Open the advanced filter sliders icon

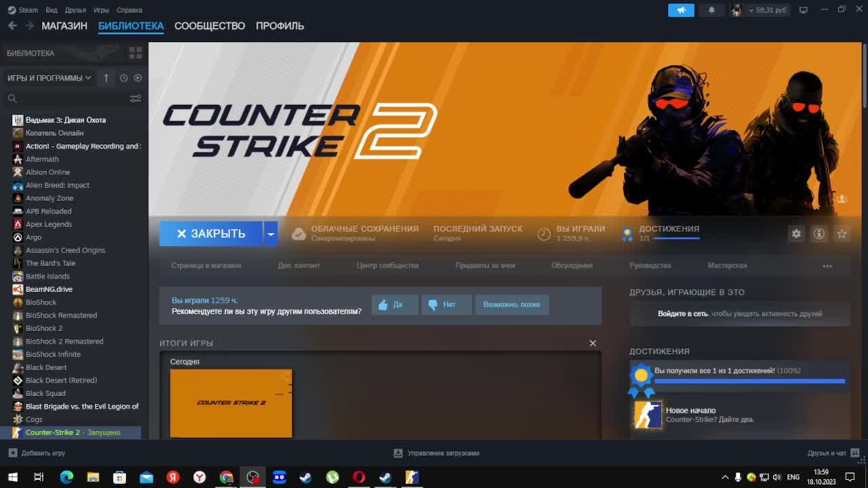point(136,98)
